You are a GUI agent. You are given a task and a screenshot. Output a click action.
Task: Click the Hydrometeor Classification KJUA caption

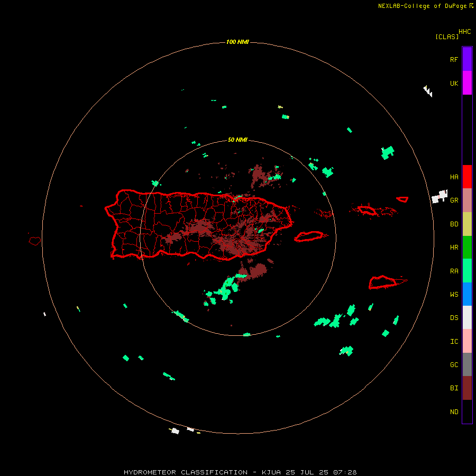click(240, 472)
